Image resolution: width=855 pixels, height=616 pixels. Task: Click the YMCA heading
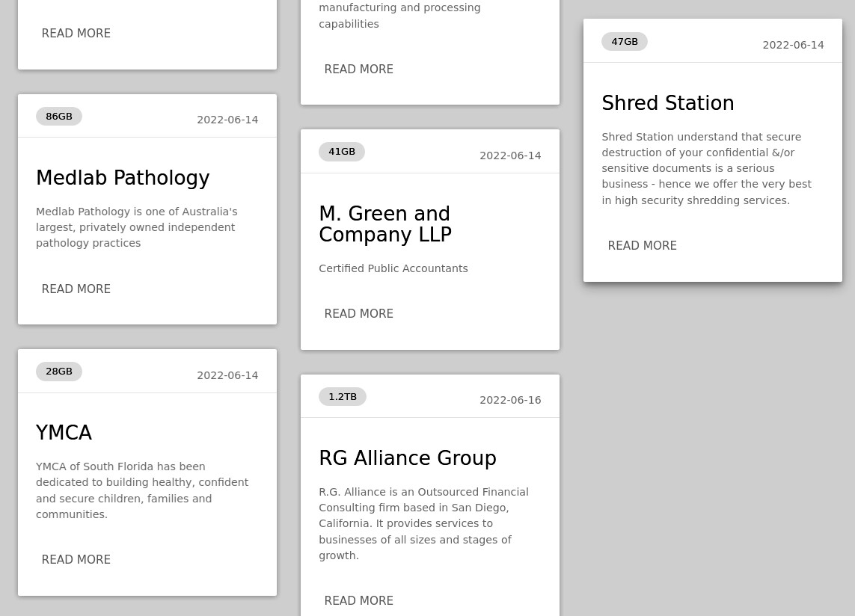[64, 433]
